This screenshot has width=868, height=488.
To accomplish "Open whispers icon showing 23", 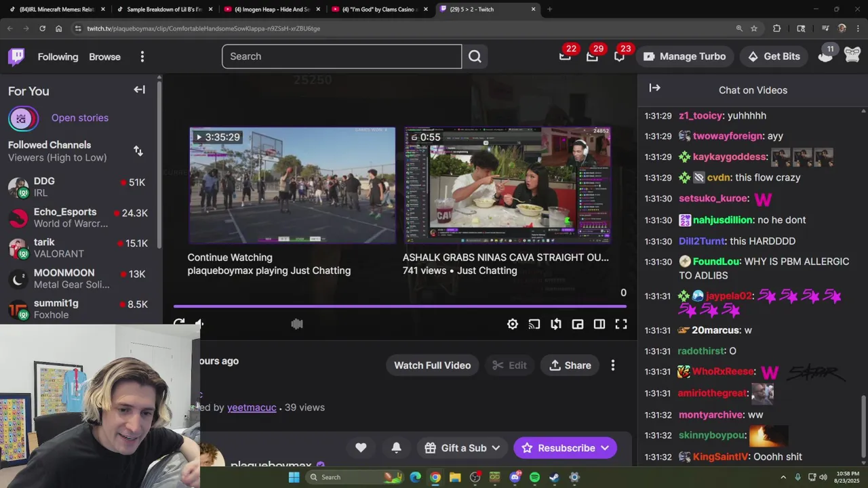I will pos(619,56).
